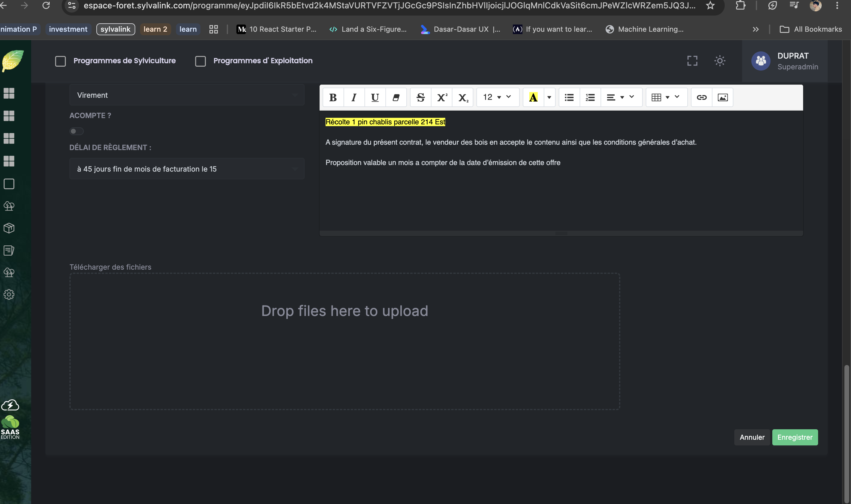Enter fullscreen mode icon
This screenshot has width=851, height=504.
pyautogui.click(x=692, y=61)
